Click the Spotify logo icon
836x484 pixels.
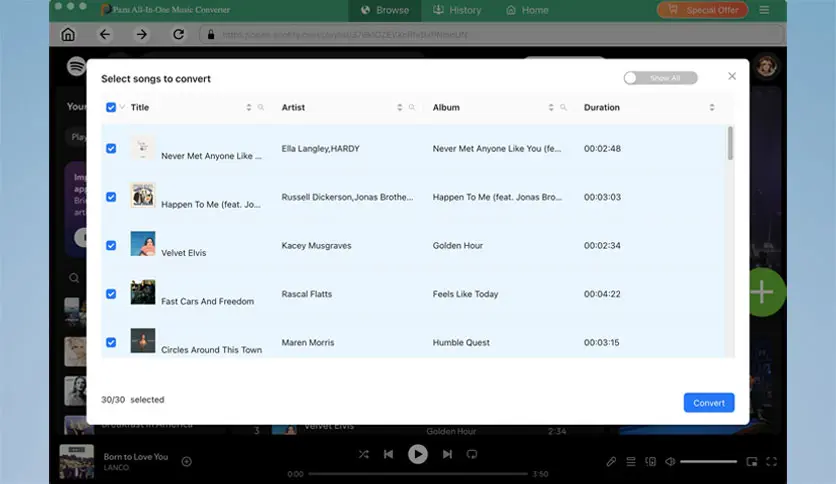click(x=76, y=66)
